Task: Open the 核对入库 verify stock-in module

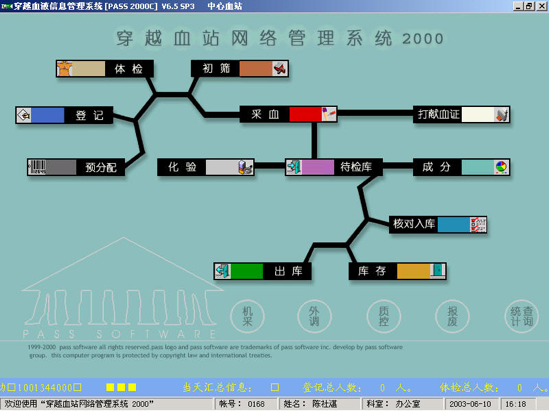Action: pyautogui.click(x=438, y=224)
